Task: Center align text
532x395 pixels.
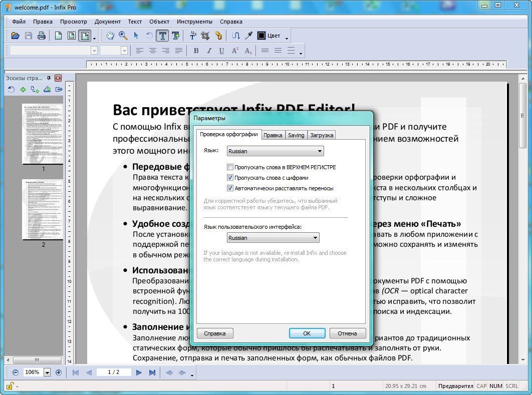Action: click(153, 51)
